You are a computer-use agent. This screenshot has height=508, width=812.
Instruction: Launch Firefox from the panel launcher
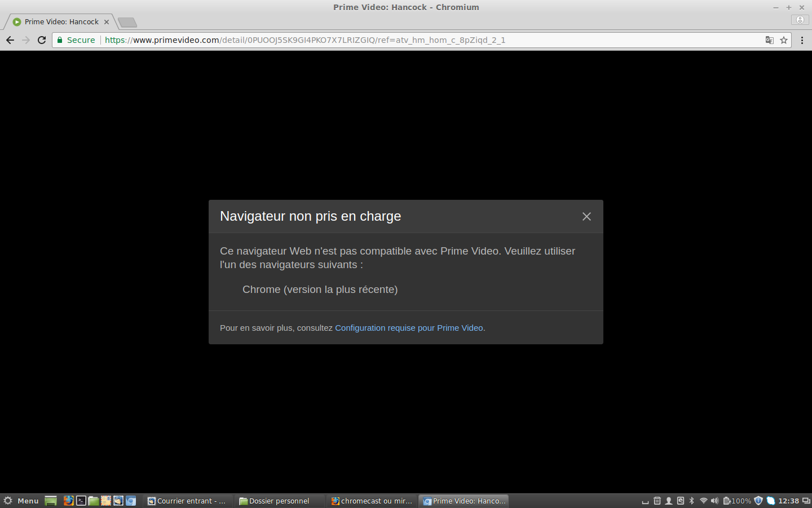68,501
